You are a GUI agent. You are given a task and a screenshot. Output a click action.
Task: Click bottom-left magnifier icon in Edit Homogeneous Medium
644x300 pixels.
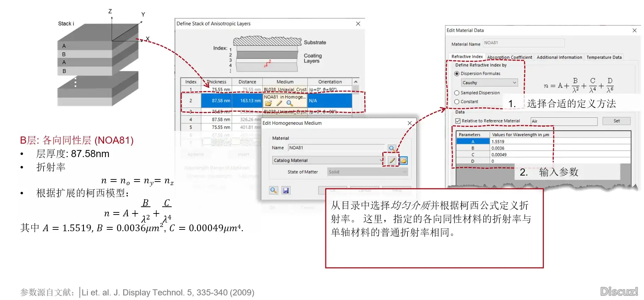pyautogui.click(x=273, y=190)
